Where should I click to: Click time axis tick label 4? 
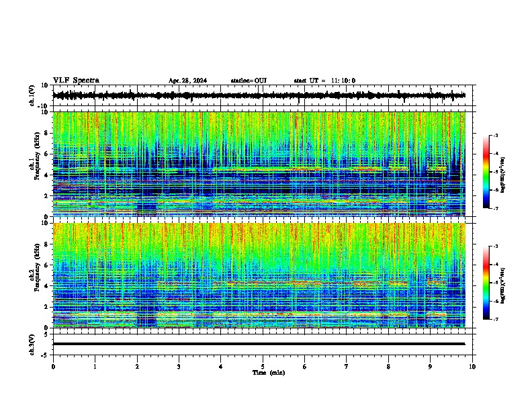(x=221, y=367)
